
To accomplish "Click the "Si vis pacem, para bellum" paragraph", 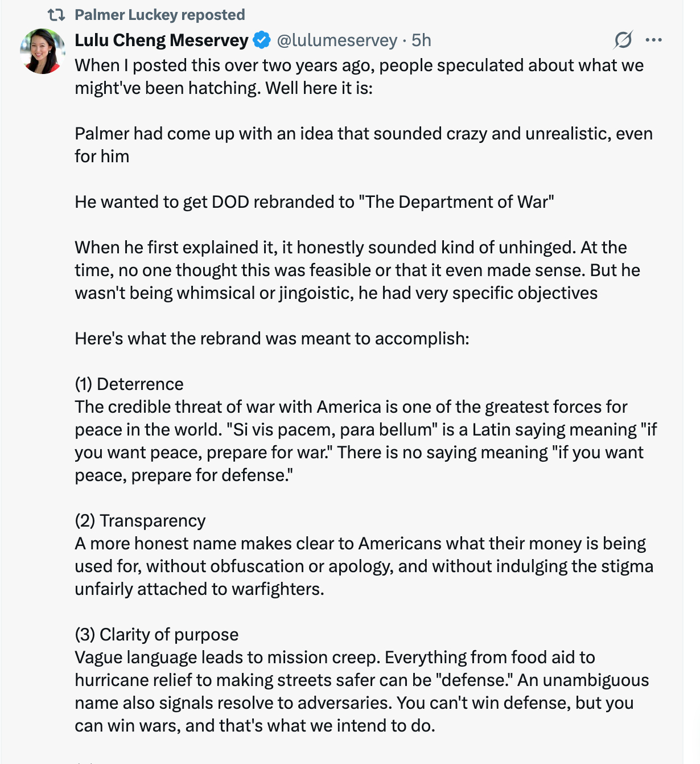I will pyautogui.click(x=364, y=441).
